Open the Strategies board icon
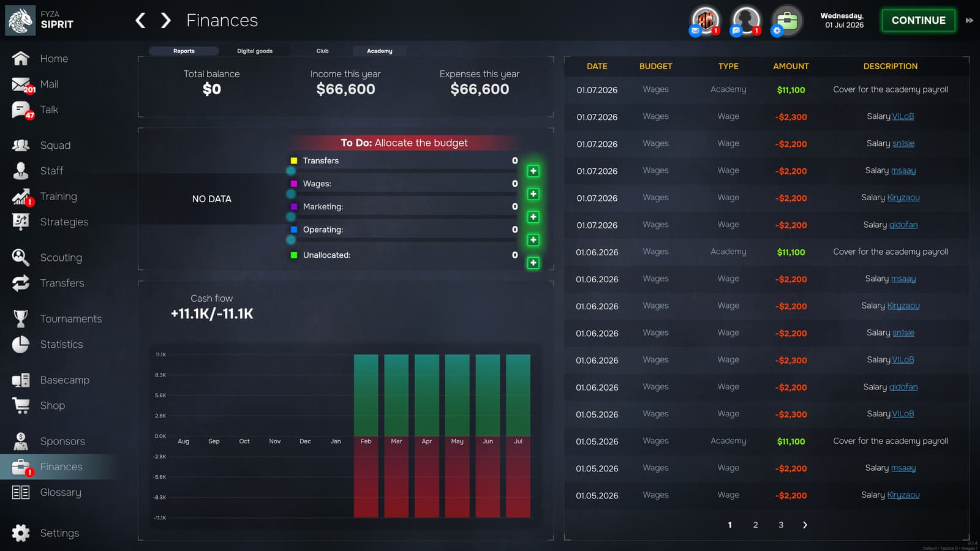The image size is (980, 551). tap(21, 222)
